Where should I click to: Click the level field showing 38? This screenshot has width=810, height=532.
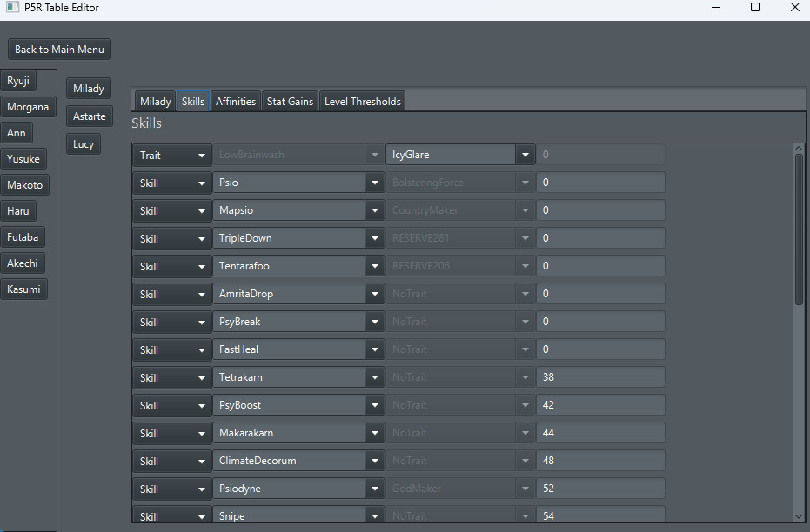(600, 378)
